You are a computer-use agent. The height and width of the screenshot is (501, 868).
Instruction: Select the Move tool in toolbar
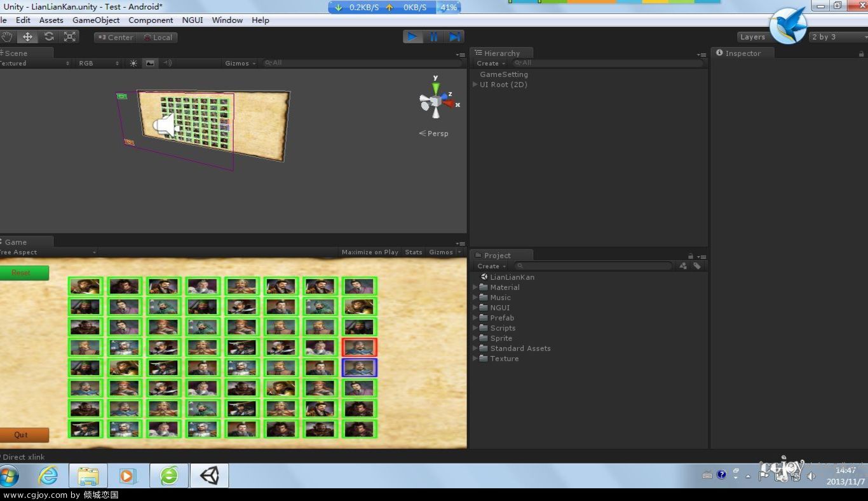[27, 37]
